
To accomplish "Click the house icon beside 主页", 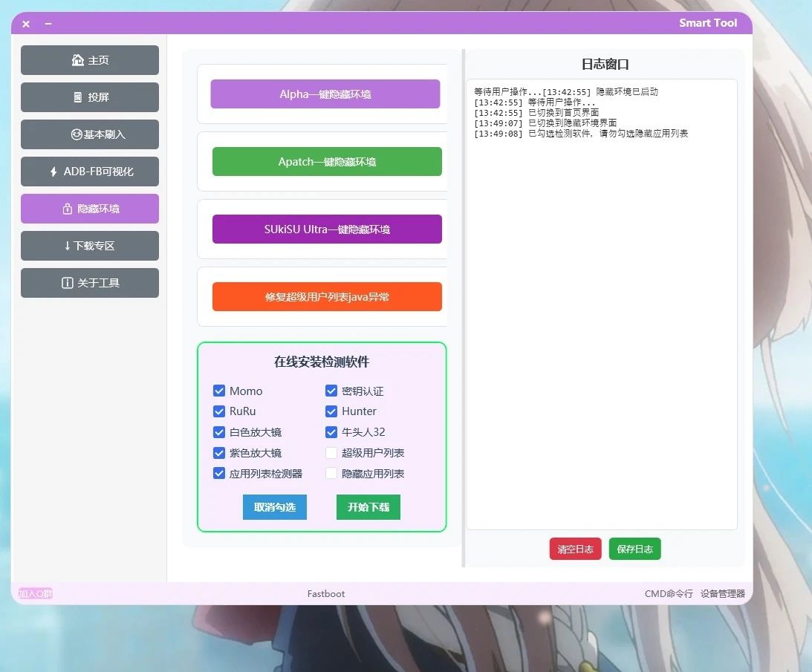I will (78, 60).
